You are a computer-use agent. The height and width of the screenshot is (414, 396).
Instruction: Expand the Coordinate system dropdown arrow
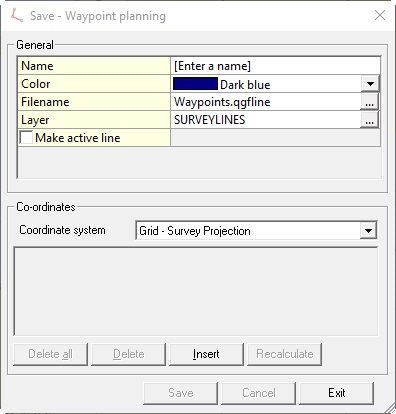click(x=368, y=230)
